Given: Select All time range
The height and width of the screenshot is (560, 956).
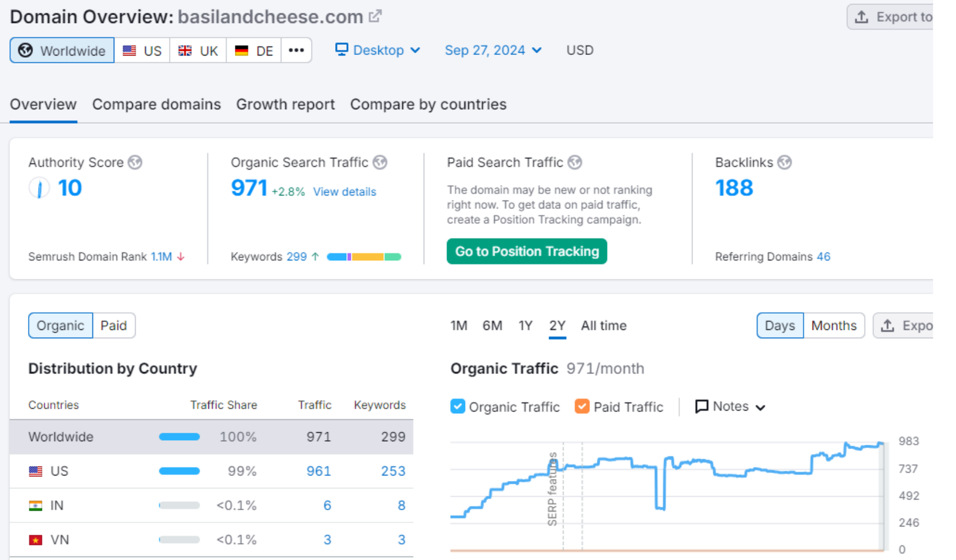Looking at the screenshot, I should pos(603,325).
